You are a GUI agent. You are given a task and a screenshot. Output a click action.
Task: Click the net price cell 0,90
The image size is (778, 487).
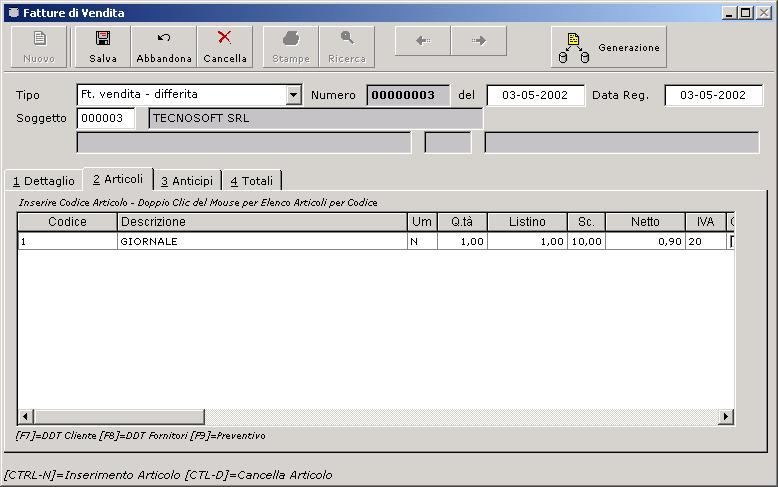646,242
